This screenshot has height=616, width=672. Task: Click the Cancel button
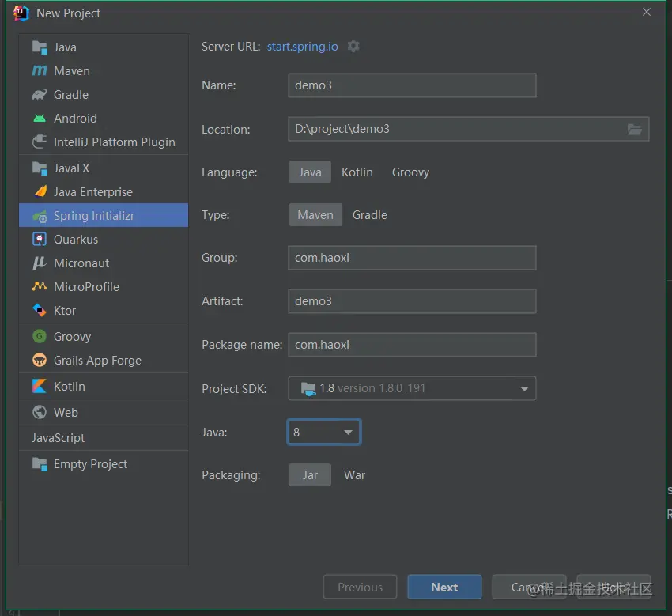pyautogui.click(x=529, y=587)
